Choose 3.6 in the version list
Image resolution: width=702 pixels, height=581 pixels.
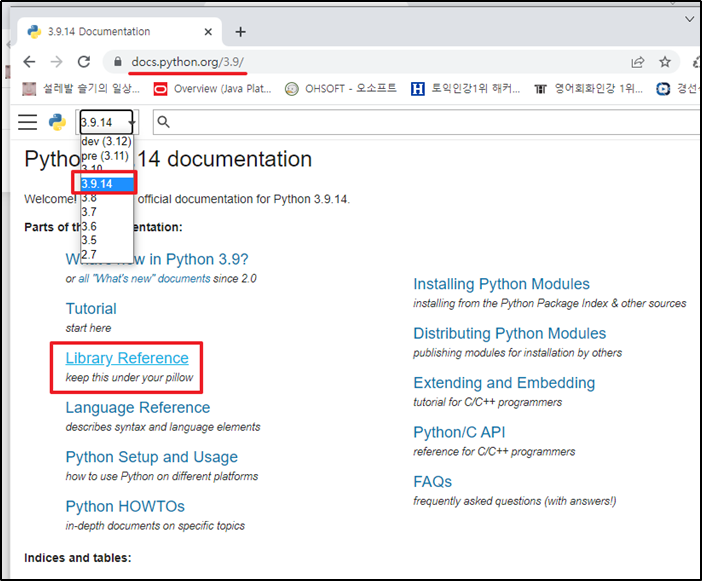[107, 226]
